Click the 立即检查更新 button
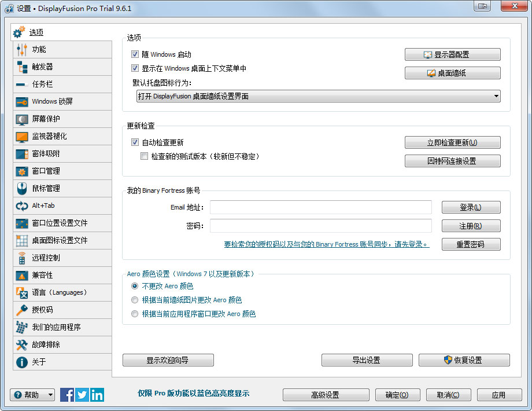The width and height of the screenshot is (532, 411). tap(452, 142)
